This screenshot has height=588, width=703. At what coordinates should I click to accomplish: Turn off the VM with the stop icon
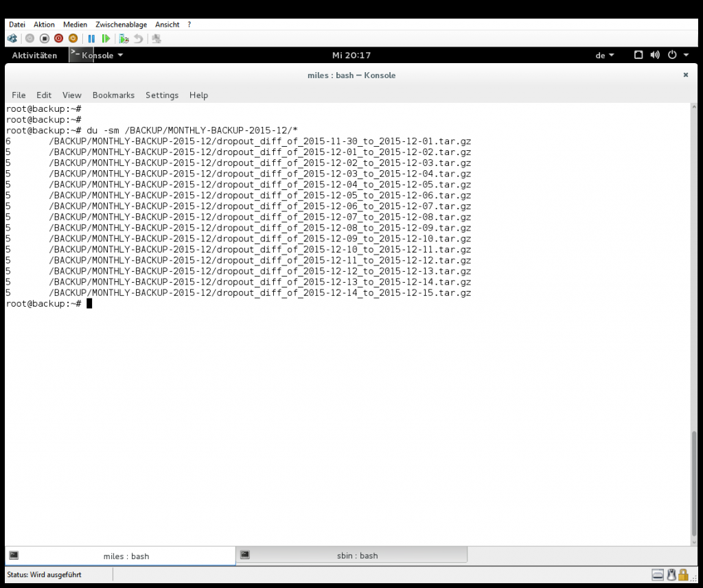click(x=45, y=38)
